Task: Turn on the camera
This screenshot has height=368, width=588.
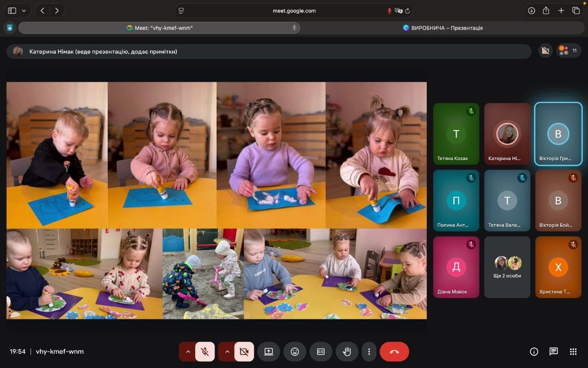Action: click(244, 351)
